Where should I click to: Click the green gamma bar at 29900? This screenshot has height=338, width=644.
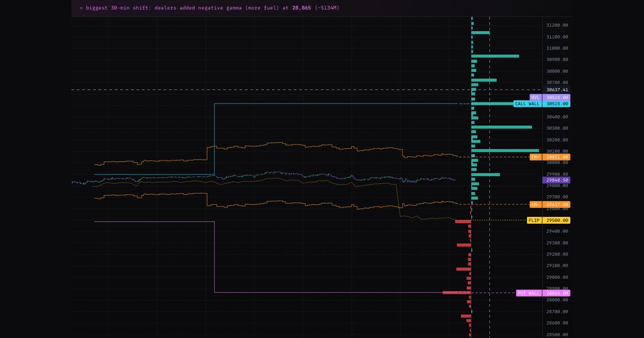pos(486,174)
